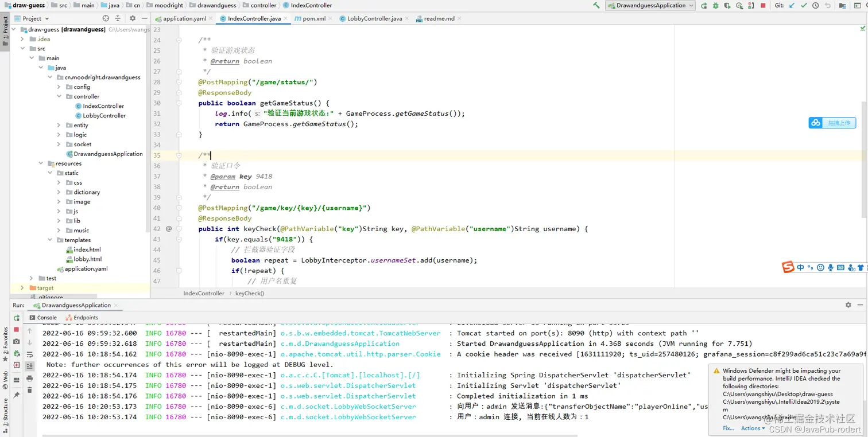The height and width of the screenshot is (437, 868).
Task: Open the Structure side tool window
Action: (5, 416)
